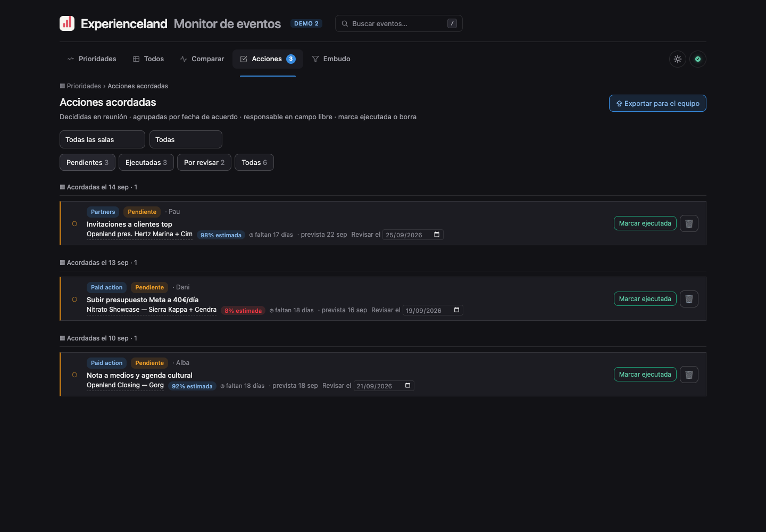The width and height of the screenshot is (766, 532).
Task: Open the Comparar tab
Action: pyautogui.click(x=202, y=59)
